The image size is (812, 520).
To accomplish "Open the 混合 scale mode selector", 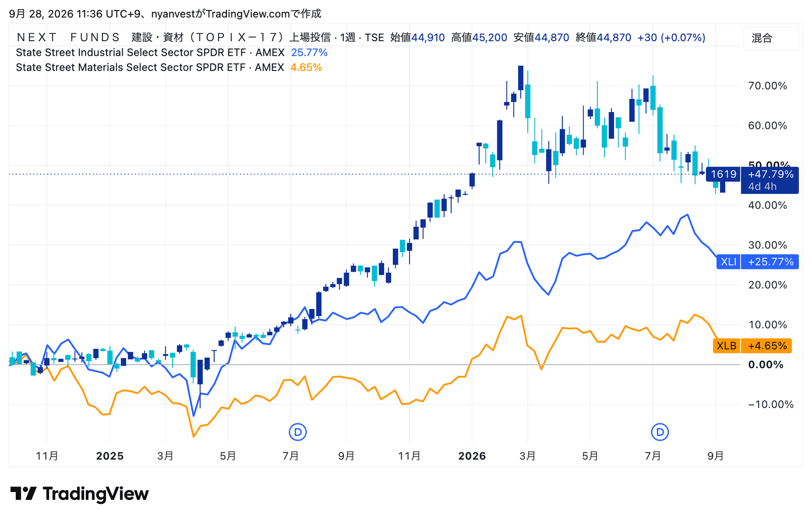I will point(771,38).
